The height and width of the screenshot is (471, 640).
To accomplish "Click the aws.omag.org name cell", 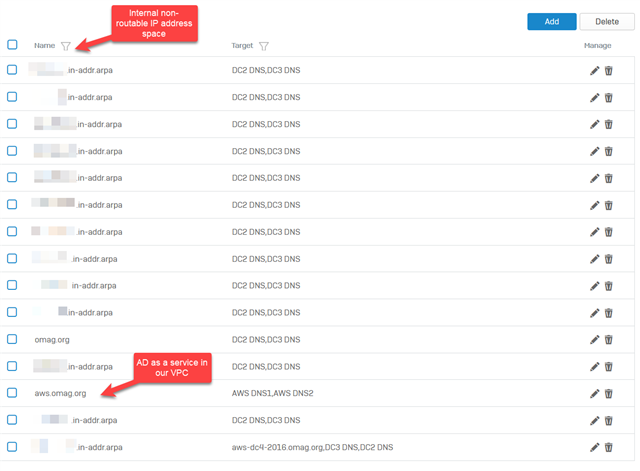I will pyautogui.click(x=60, y=393).
